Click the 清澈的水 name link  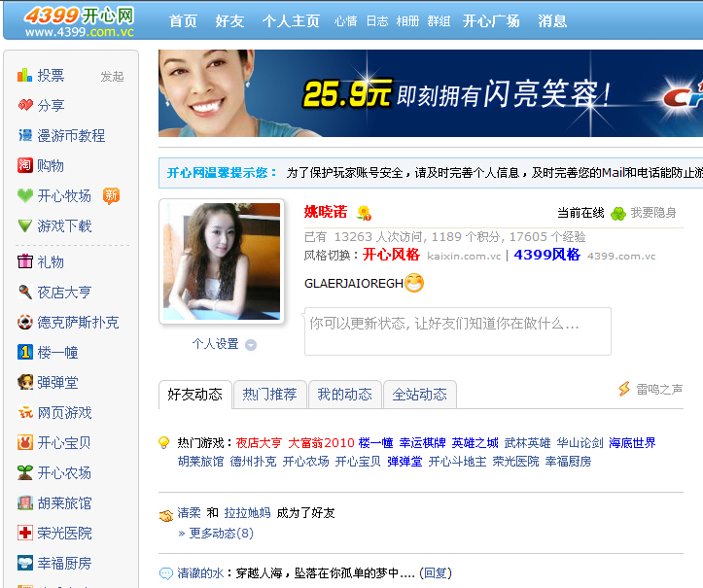point(200,572)
